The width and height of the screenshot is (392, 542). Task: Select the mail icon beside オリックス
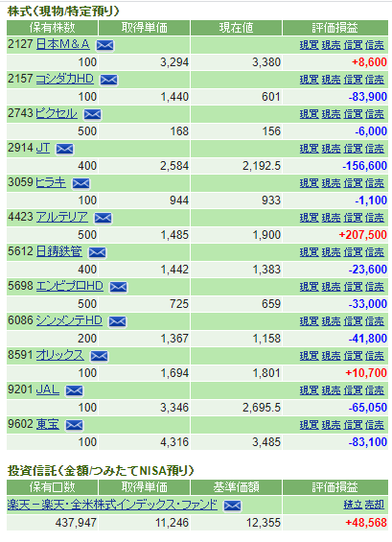tap(99, 357)
